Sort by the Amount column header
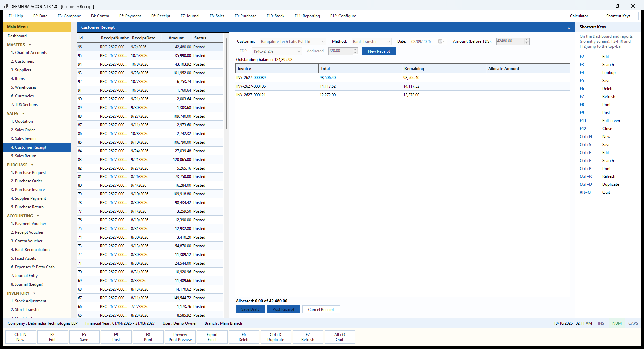 [176, 38]
